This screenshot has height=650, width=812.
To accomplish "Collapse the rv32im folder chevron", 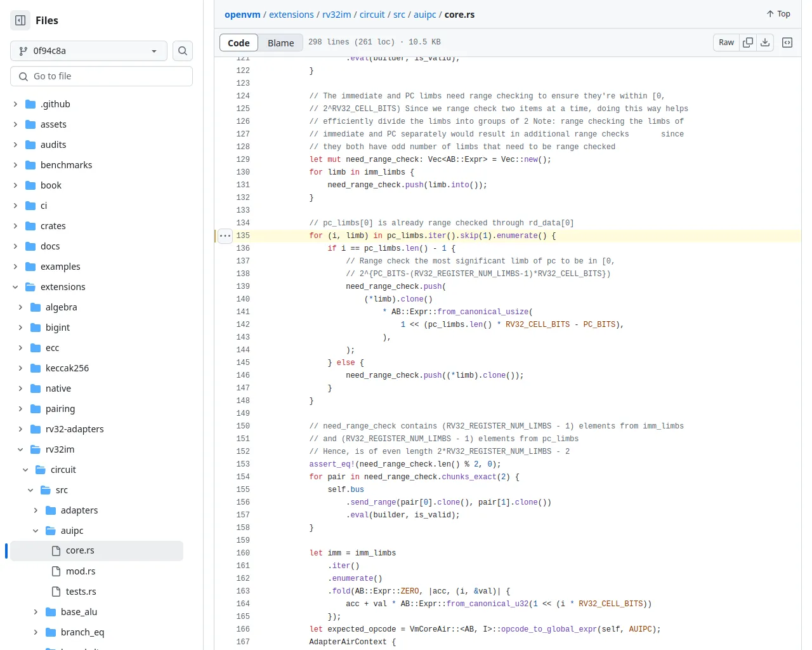I will coord(20,449).
